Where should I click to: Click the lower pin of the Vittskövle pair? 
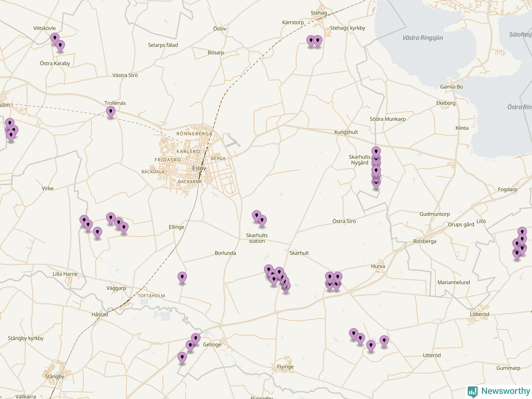tap(60, 46)
